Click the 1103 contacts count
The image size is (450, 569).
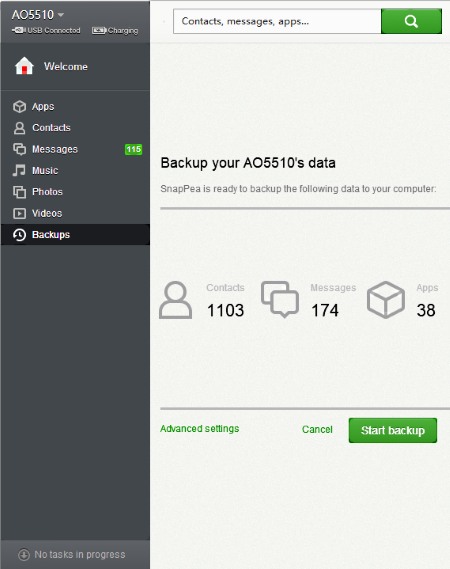[225, 310]
